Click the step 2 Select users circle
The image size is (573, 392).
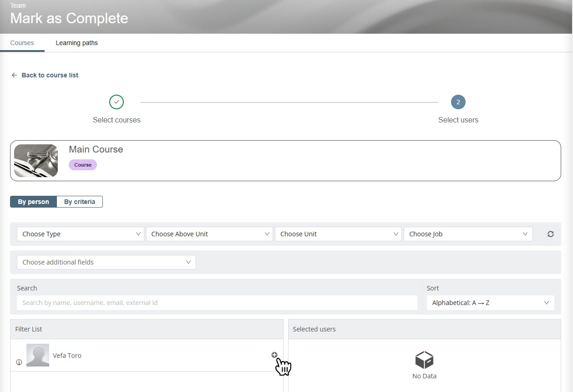pyautogui.click(x=458, y=102)
